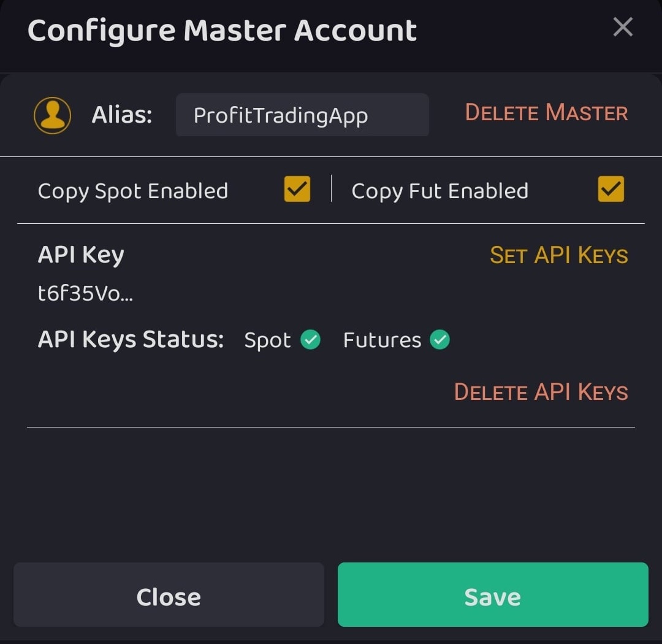The height and width of the screenshot is (644, 662).
Task: Click the Alias label text
Action: click(122, 115)
